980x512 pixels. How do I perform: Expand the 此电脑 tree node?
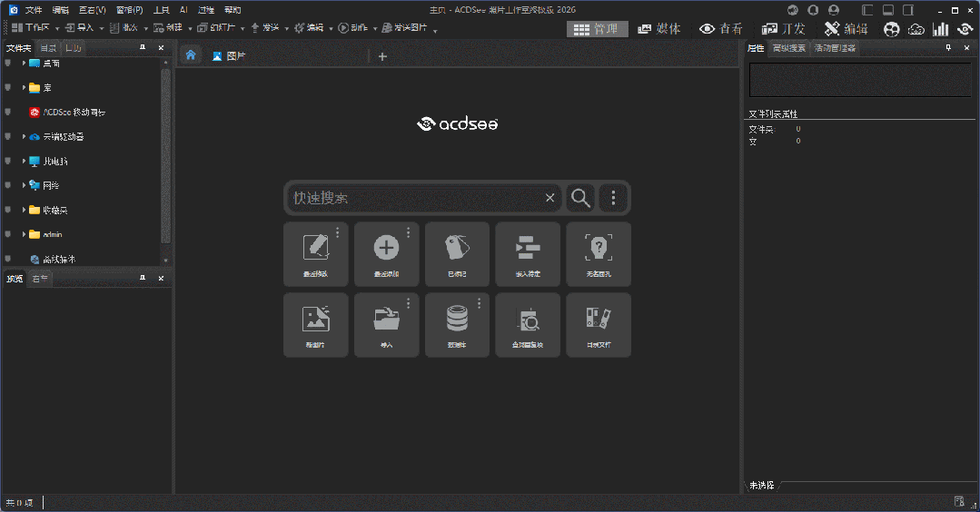24,161
